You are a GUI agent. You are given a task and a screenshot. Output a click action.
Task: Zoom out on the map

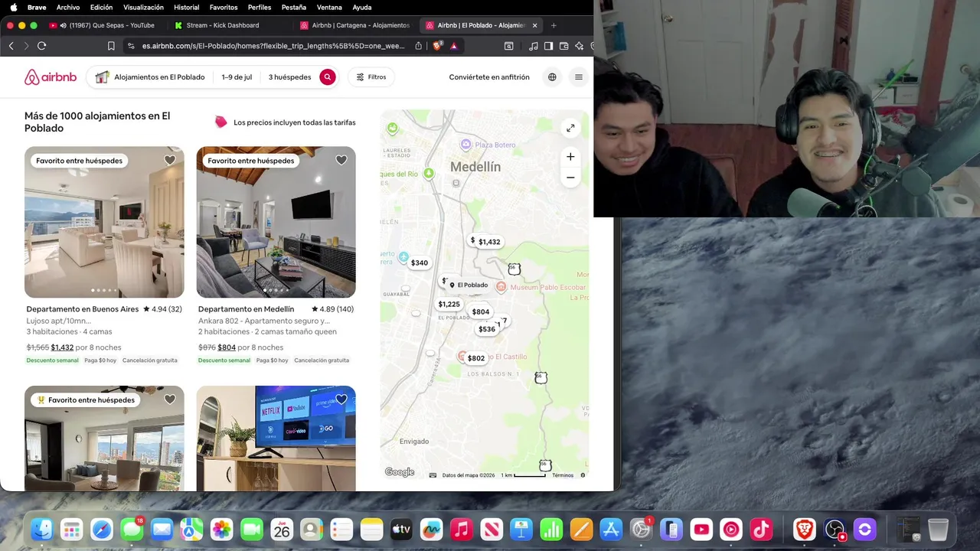pyautogui.click(x=570, y=178)
